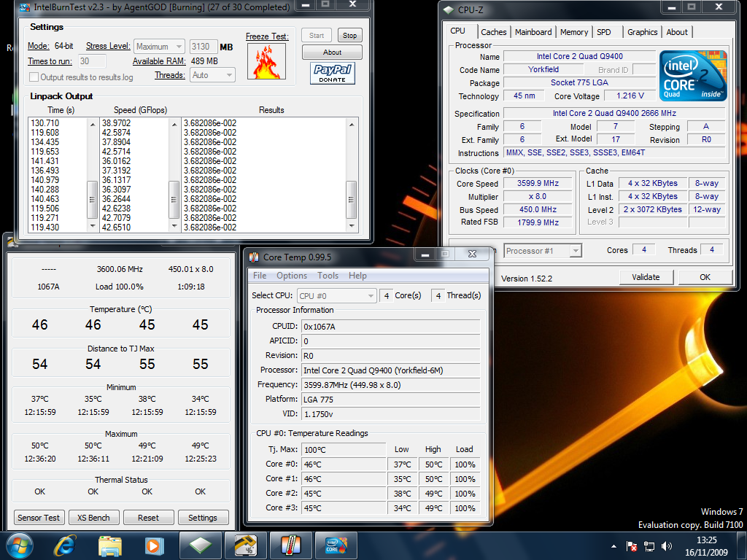Click the Freeze Test link label
Viewport: 747px width, 560px height.
[x=267, y=36]
